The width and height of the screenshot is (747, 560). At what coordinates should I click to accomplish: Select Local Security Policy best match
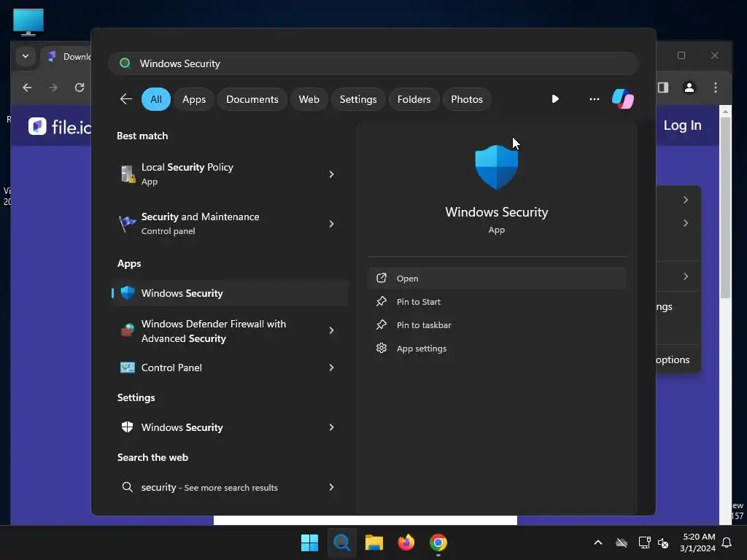tap(229, 174)
